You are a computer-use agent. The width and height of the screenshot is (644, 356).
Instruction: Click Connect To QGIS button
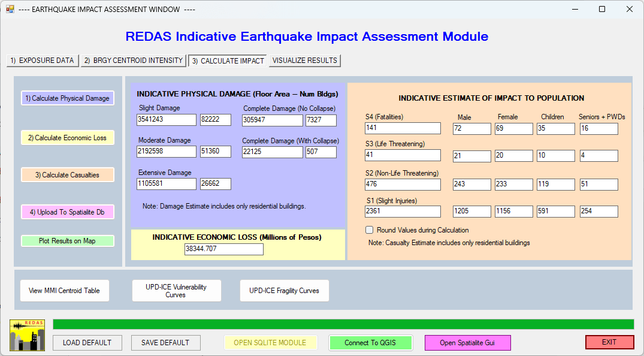coord(370,343)
